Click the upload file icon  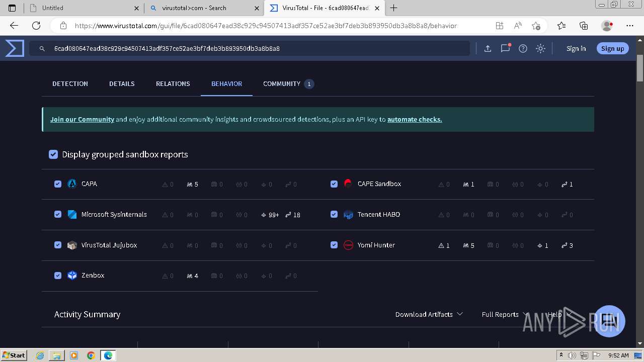[488, 48]
